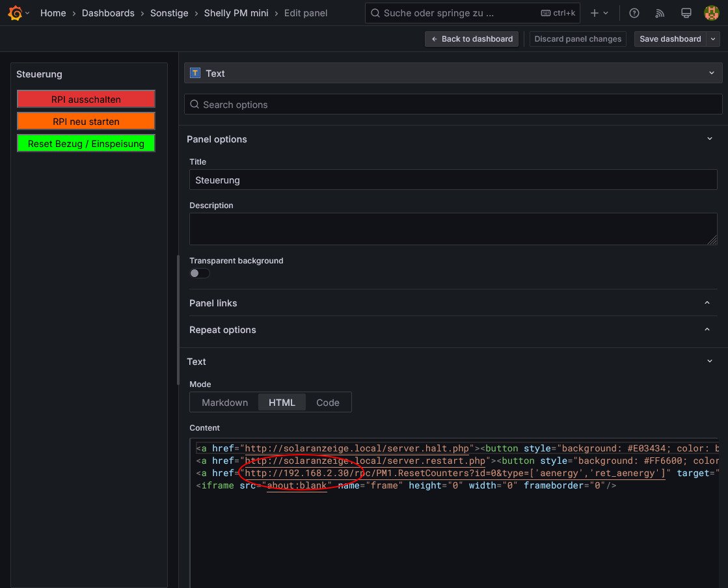Open the help question mark icon
The height and width of the screenshot is (588, 728).
click(x=634, y=13)
